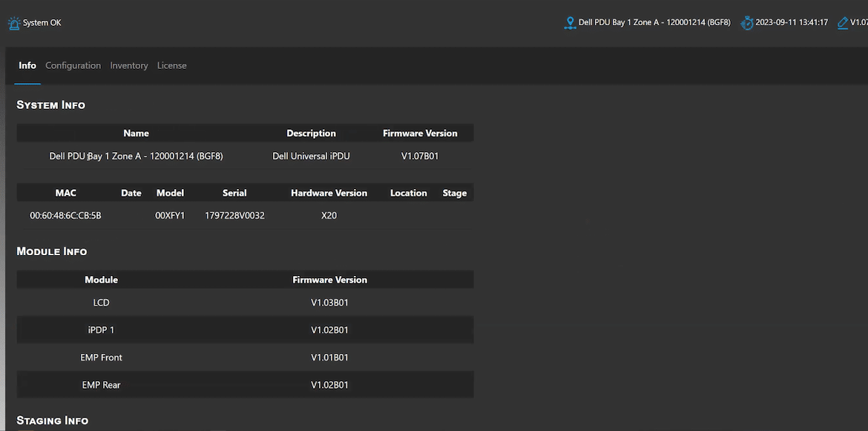Click the iPDP 1 module row

(246, 330)
